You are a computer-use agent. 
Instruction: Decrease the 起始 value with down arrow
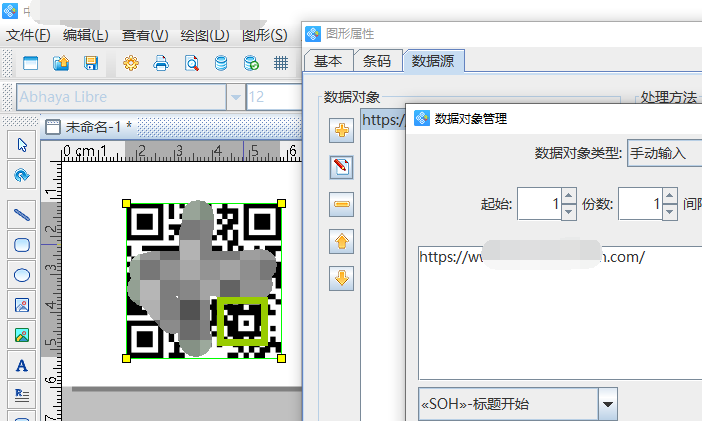(x=569, y=212)
